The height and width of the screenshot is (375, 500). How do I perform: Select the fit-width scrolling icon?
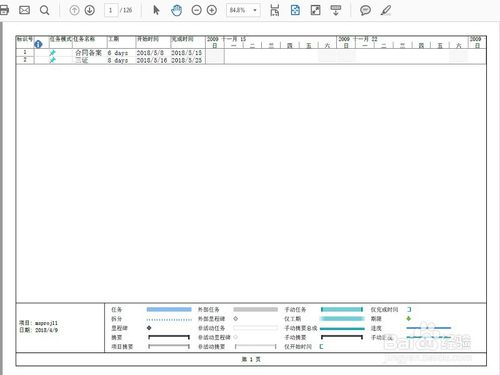[x=275, y=10]
